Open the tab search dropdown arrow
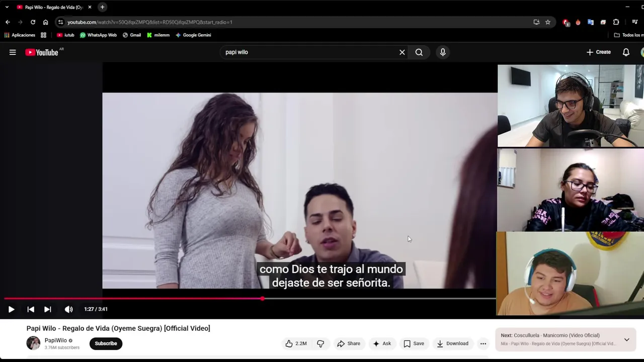This screenshot has width=644, height=362. pyautogui.click(x=7, y=7)
